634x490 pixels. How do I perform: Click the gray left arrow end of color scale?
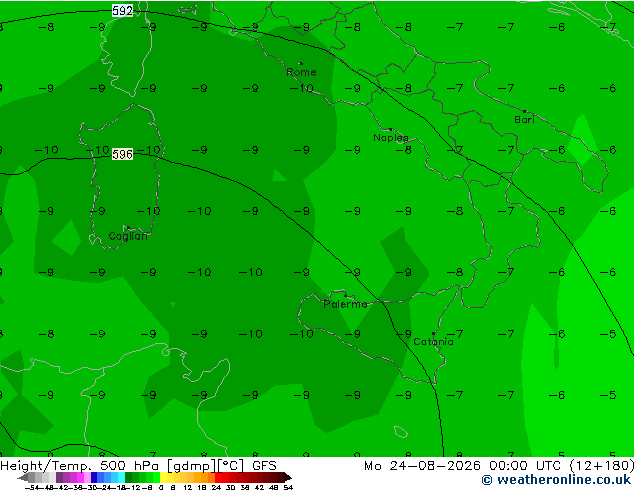pyautogui.click(x=23, y=477)
